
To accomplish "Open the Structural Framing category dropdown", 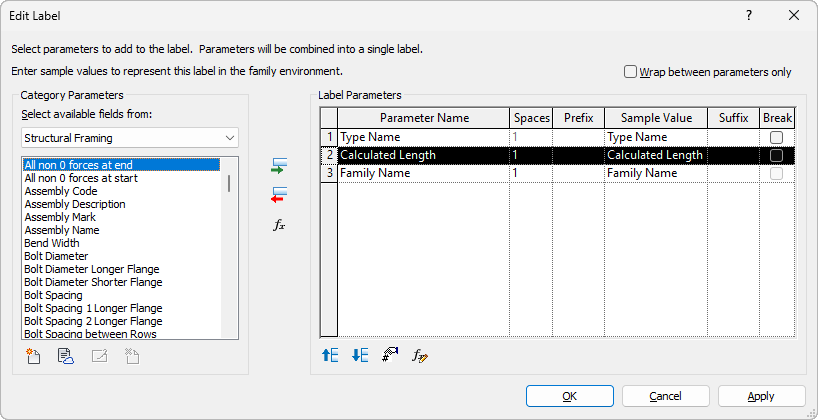I will pos(130,137).
